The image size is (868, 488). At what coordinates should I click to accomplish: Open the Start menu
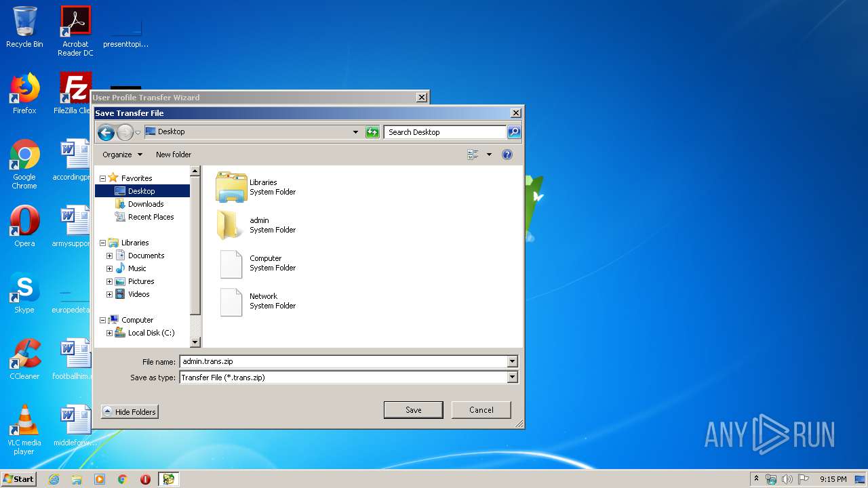click(18, 479)
